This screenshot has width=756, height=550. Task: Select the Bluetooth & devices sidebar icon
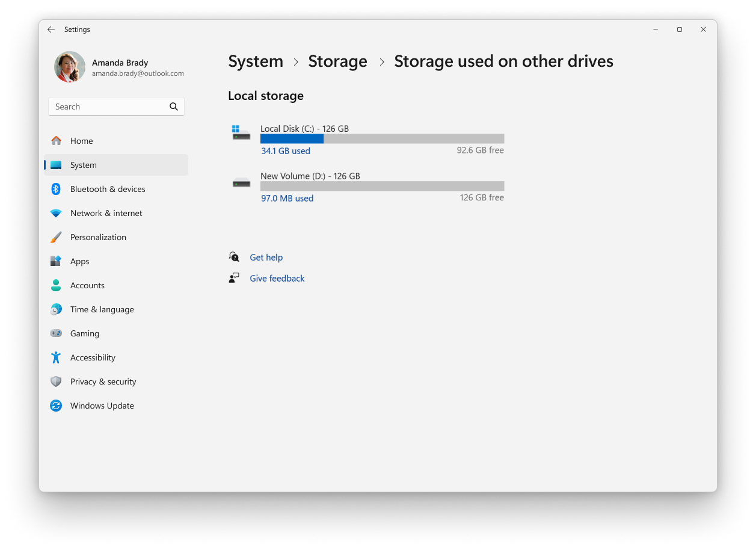(x=56, y=189)
